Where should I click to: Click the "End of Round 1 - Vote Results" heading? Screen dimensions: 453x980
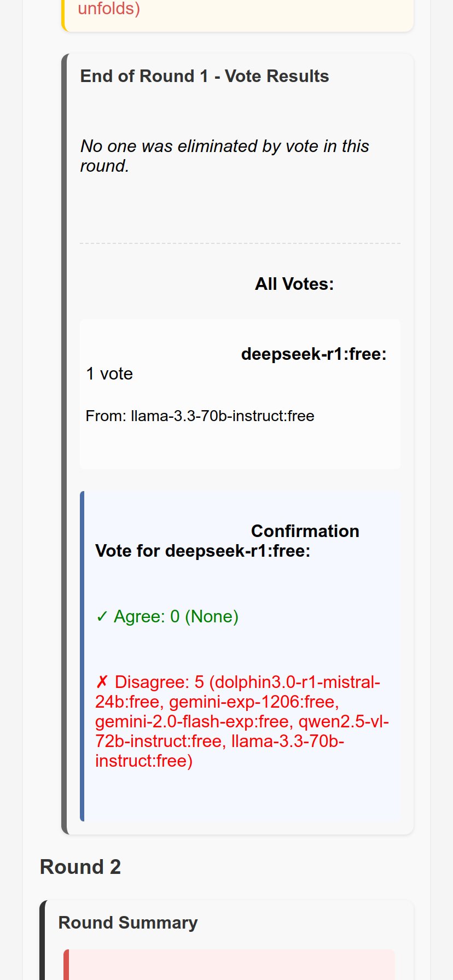[x=205, y=76]
